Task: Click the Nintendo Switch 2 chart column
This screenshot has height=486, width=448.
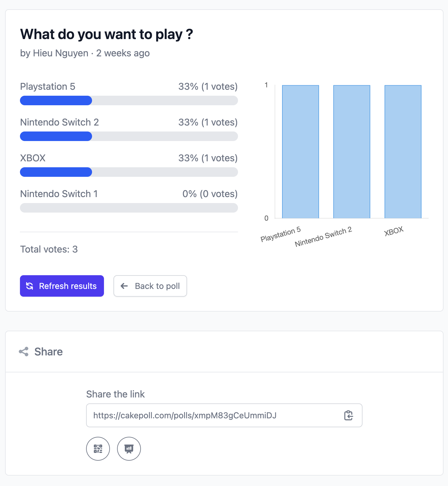Action: point(352,152)
